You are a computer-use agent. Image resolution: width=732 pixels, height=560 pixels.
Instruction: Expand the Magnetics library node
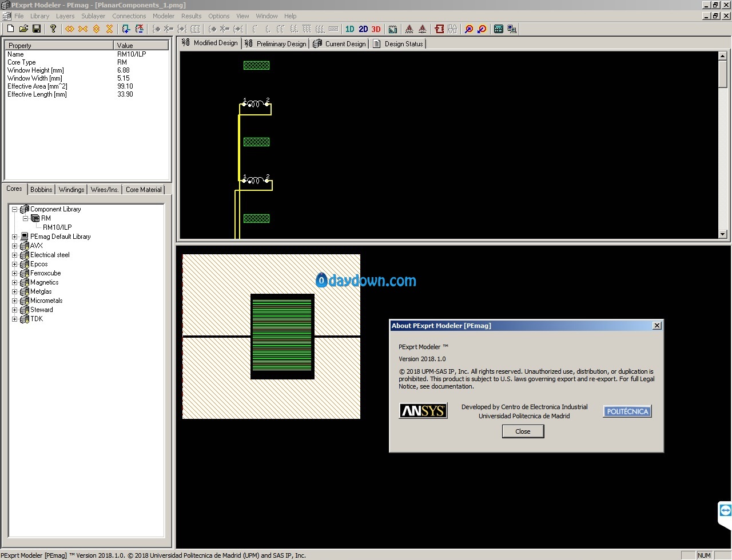coord(15,282)
